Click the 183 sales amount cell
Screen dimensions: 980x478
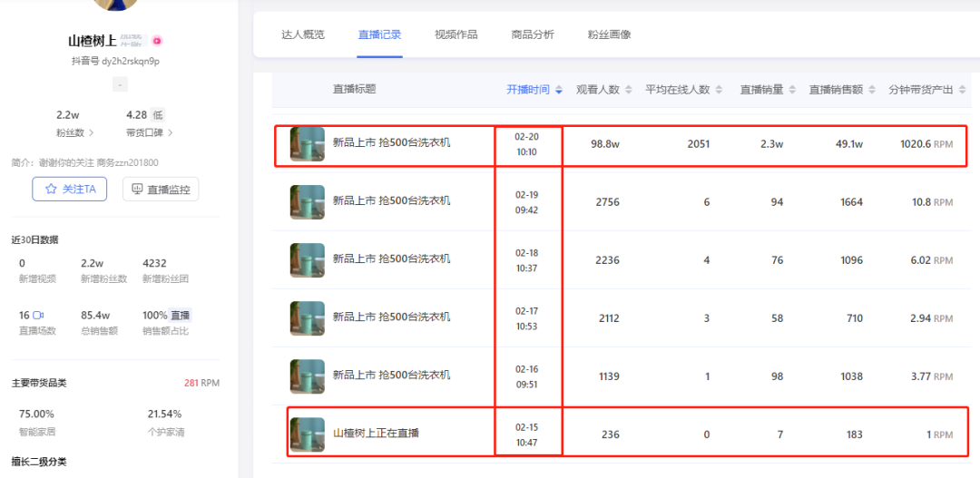854,434
